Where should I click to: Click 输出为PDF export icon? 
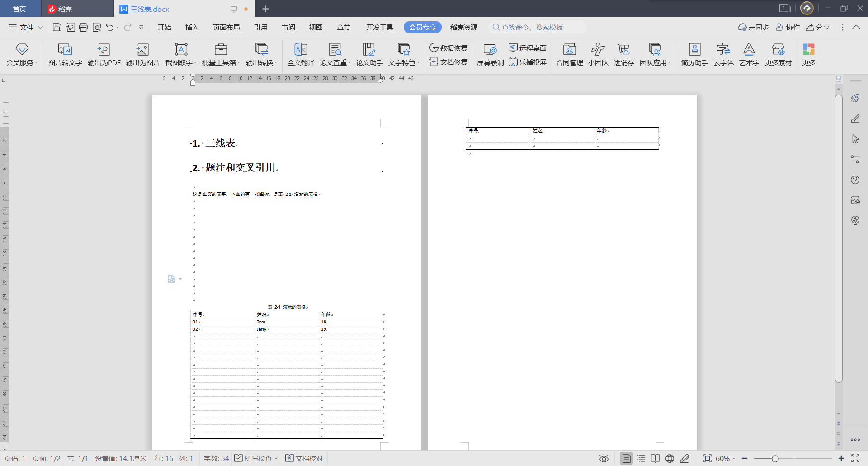tap(104, 54)
